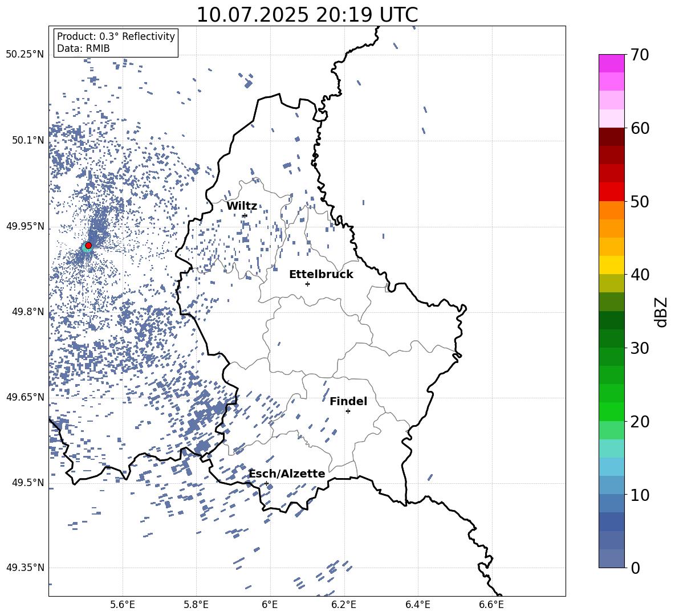Click the Wiltz station cross marker
Image resolution: width=675 pixels, height=616 pixels.
tap(245, 215)
